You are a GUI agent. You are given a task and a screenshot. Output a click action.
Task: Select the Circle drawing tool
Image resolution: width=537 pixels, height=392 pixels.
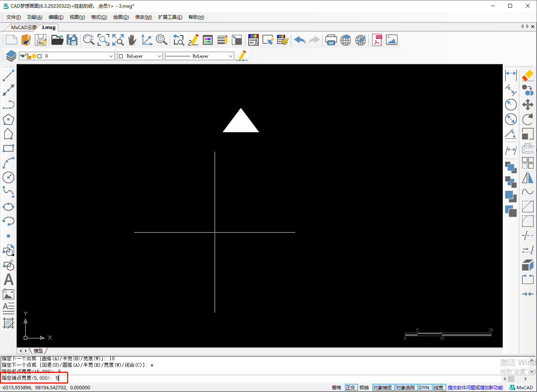[8, 177]
